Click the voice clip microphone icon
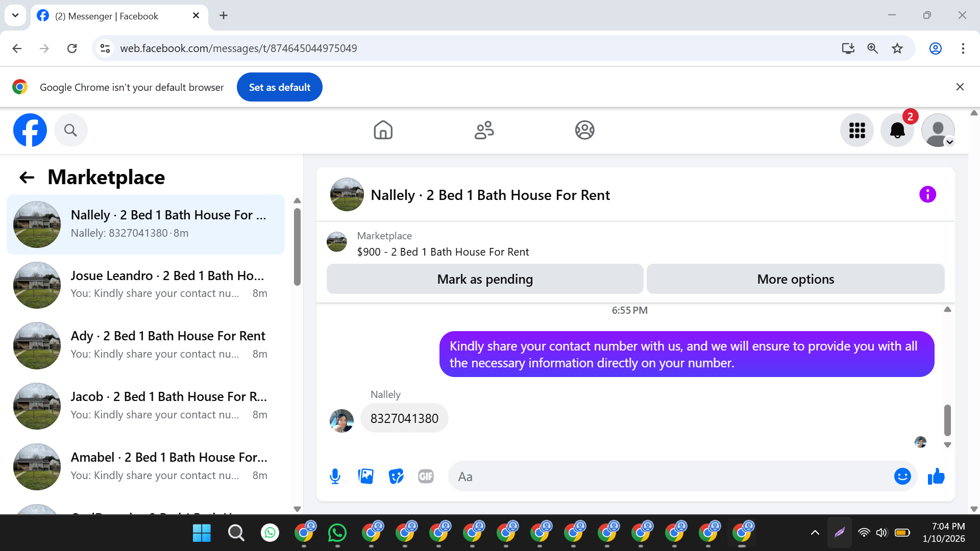Viewport: 980px width, 551px height. coord(335,477)
